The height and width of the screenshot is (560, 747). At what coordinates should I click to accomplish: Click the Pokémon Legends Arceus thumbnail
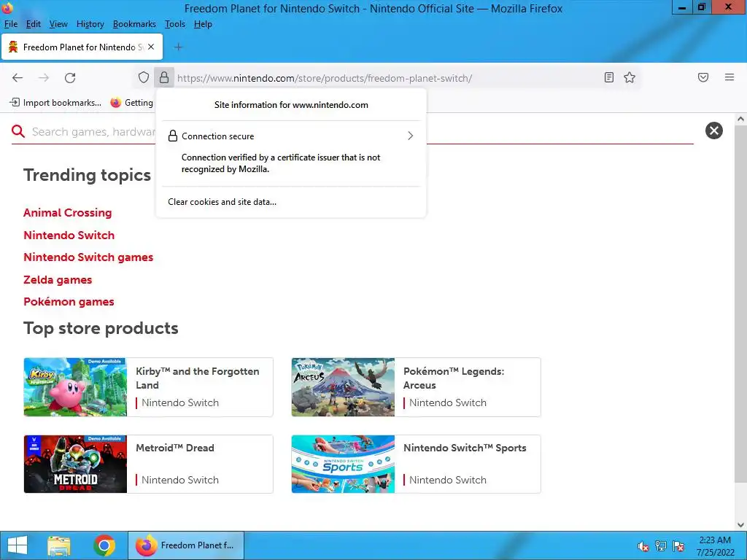(343, 387)
